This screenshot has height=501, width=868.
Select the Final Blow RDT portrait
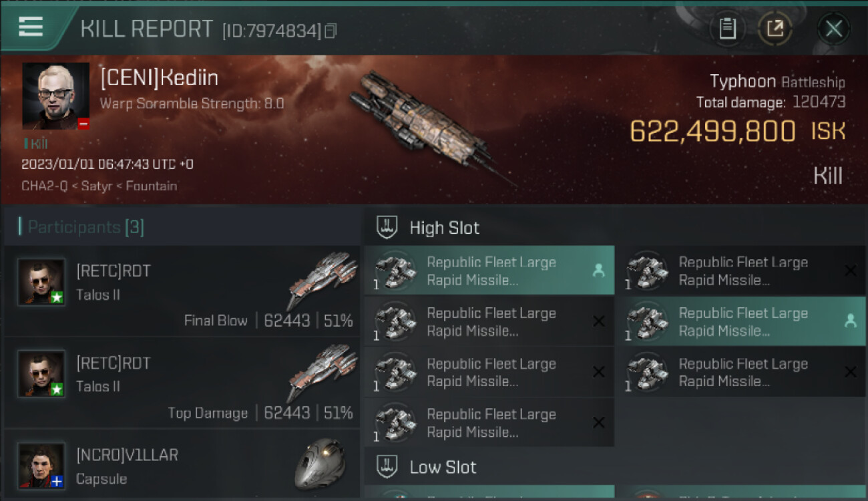[41, 282]
